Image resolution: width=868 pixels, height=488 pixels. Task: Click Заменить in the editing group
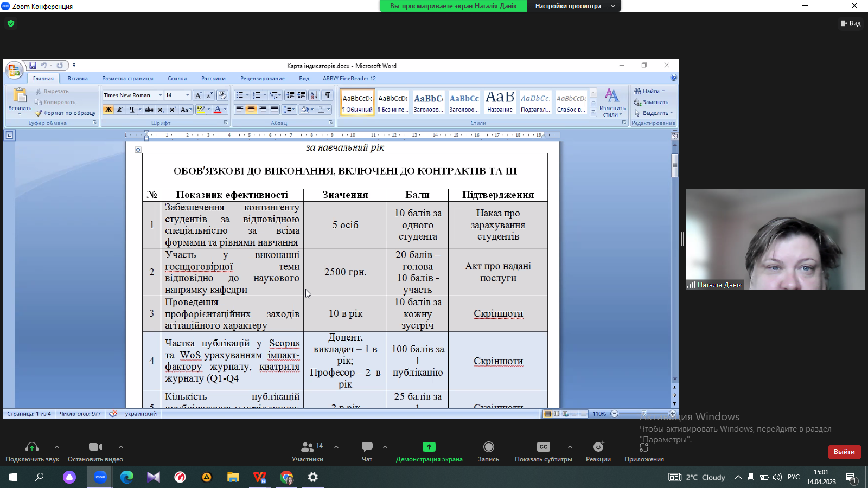point(655,102)
